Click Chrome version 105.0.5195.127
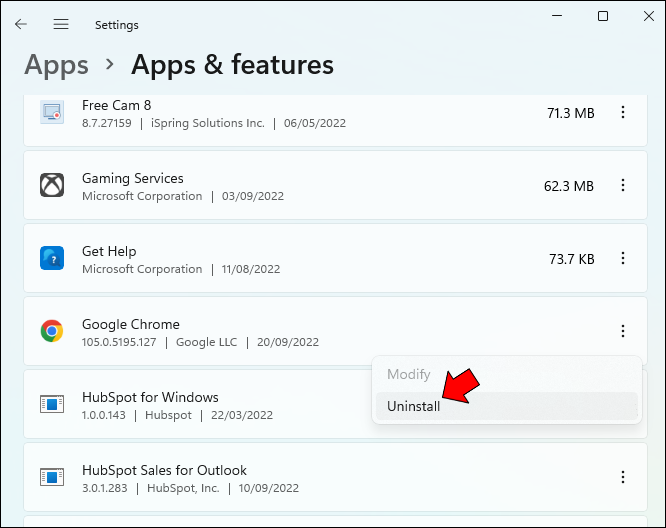The width and height of the screenshot is (666, 528). click(119, 342)
